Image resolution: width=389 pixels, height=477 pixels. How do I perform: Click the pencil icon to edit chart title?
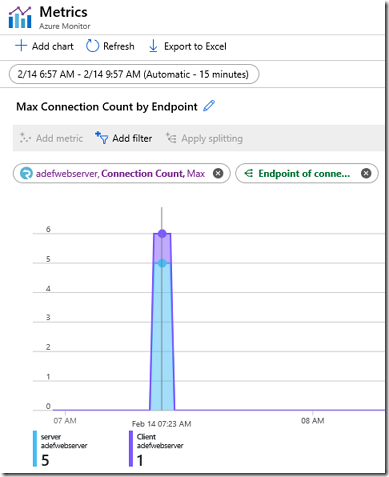pos(209,106)
